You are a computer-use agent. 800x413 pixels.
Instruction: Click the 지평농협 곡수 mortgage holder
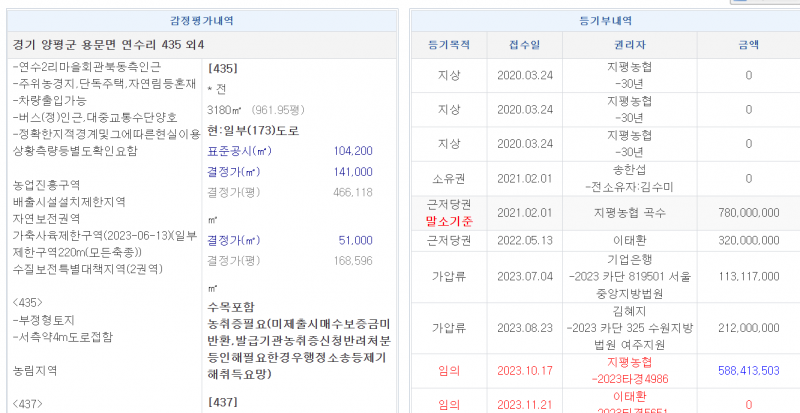[630, 213]
